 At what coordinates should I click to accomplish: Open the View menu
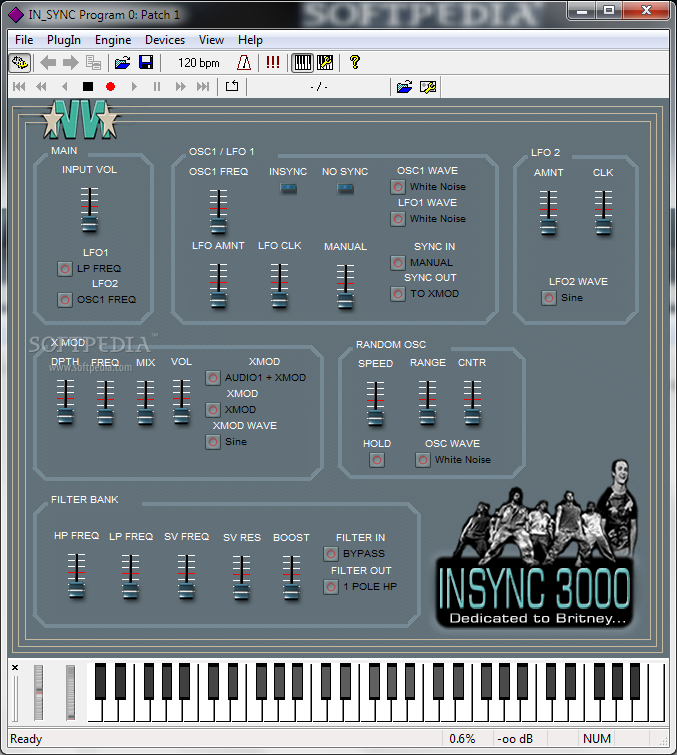[x=211, y=40]
